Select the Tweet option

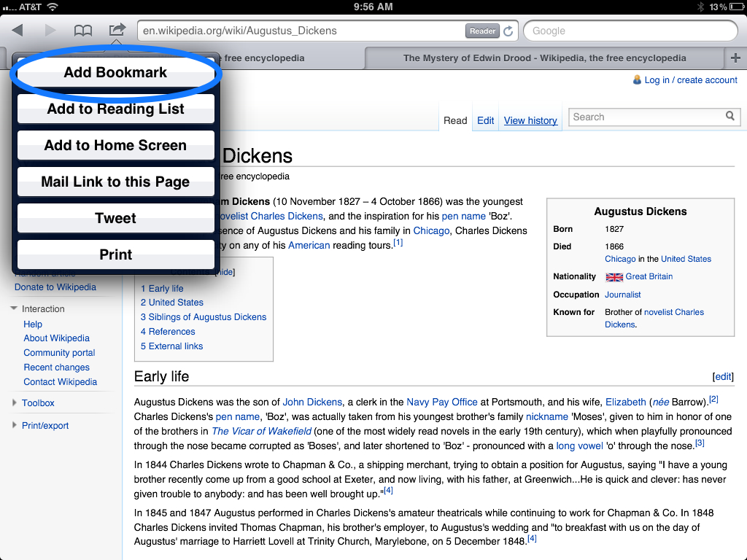115,218
